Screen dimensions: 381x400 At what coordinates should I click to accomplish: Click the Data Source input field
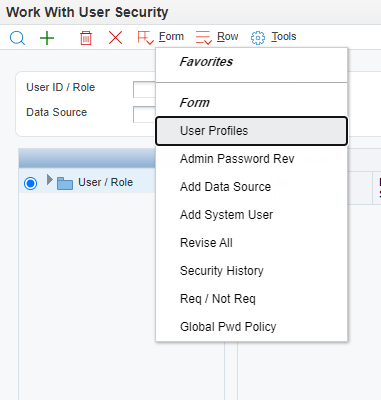click(144, 114)
